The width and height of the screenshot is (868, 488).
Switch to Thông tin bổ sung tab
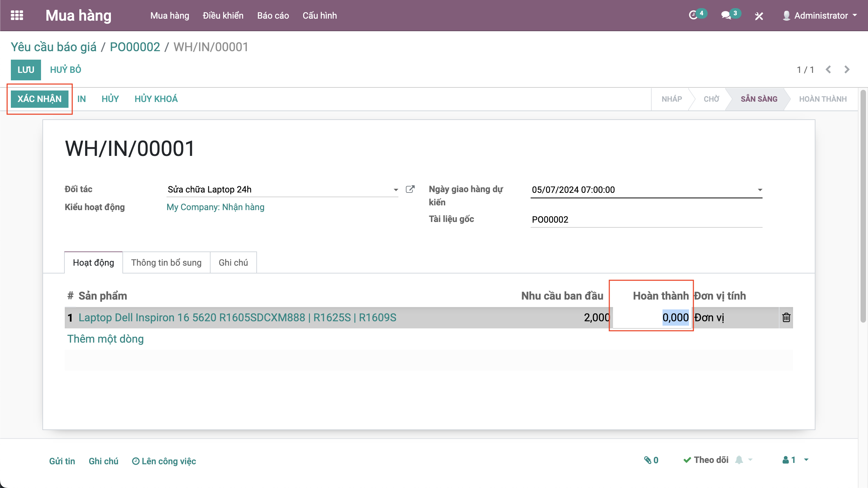pyautogui.click(x=166, y=263)
